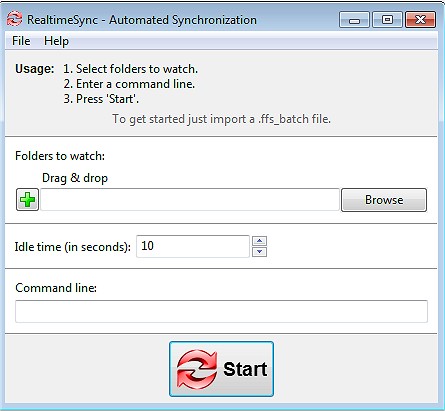This screenshot has height=411, width=445.
Task: Click the '.ffs_batch file' hint text
Action: click(x=294, y=119)
